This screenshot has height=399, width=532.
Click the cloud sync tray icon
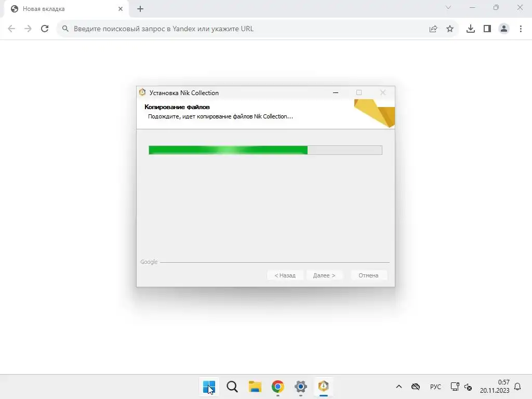pos(416,387)
